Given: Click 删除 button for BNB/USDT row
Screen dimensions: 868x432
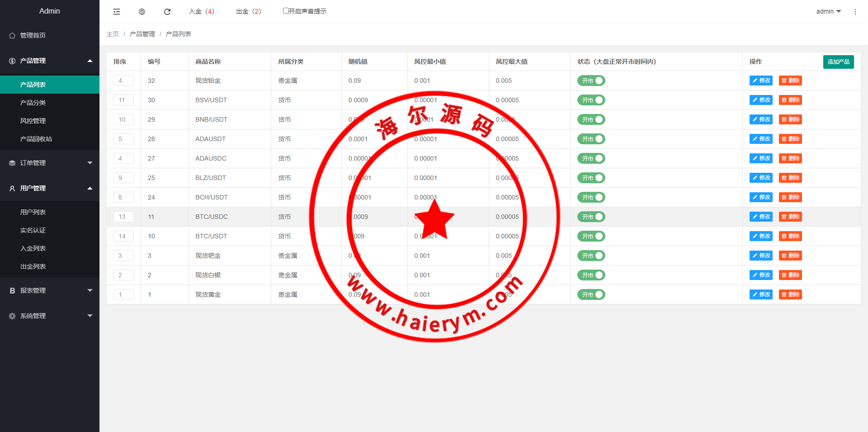Looking at the screenshot, I should tap(790, 119).
